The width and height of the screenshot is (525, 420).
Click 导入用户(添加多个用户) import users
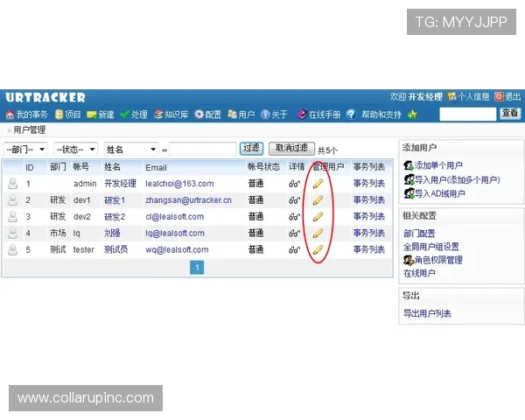(451, 180)
